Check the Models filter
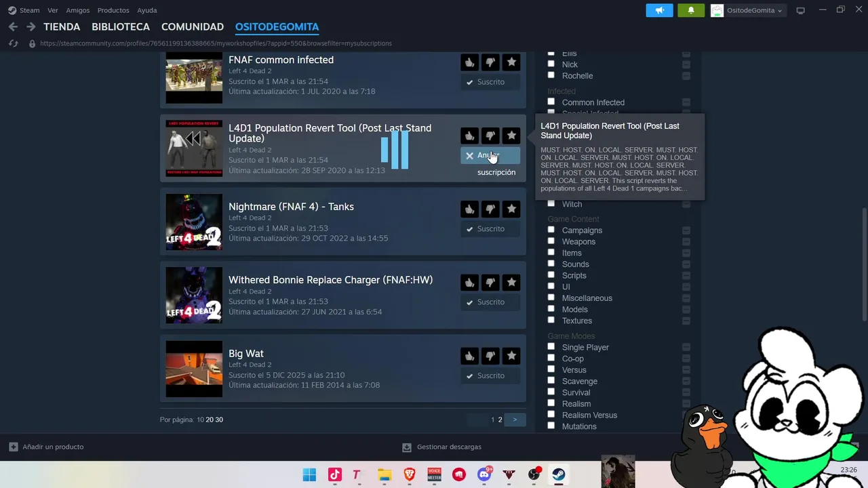 click(551, 308)
